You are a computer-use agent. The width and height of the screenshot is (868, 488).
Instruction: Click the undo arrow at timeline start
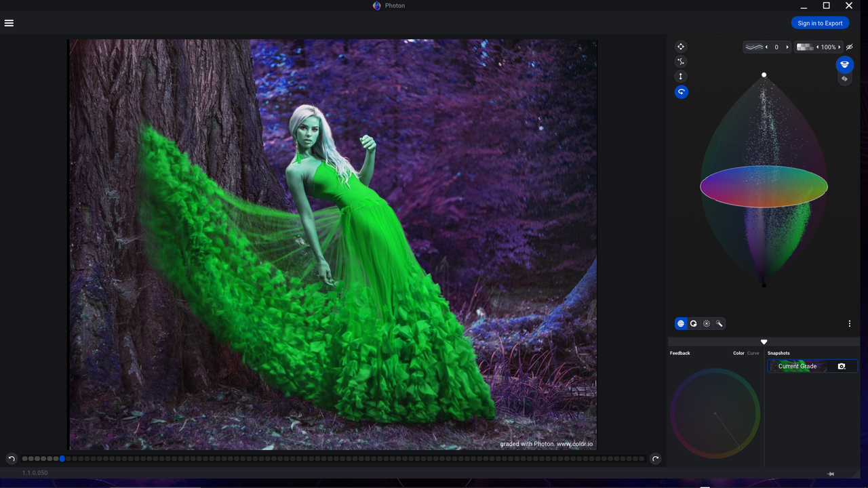(x=11, y=459)
